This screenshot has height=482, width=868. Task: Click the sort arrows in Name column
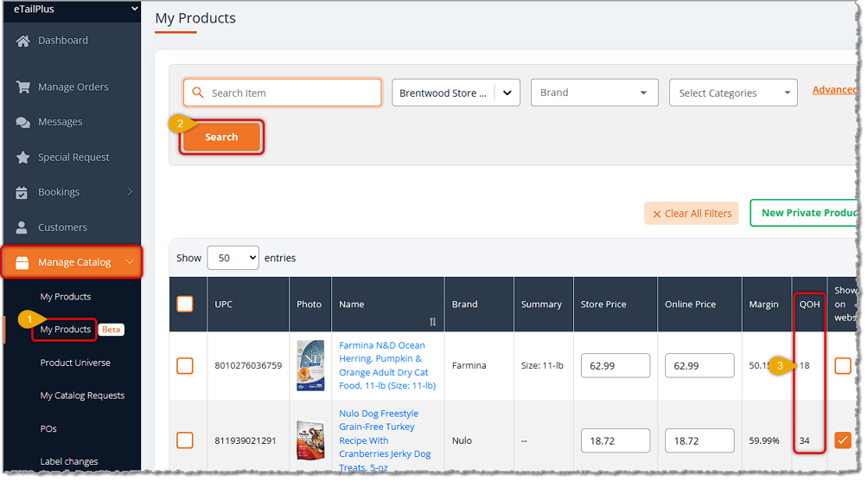click(432, 322)
